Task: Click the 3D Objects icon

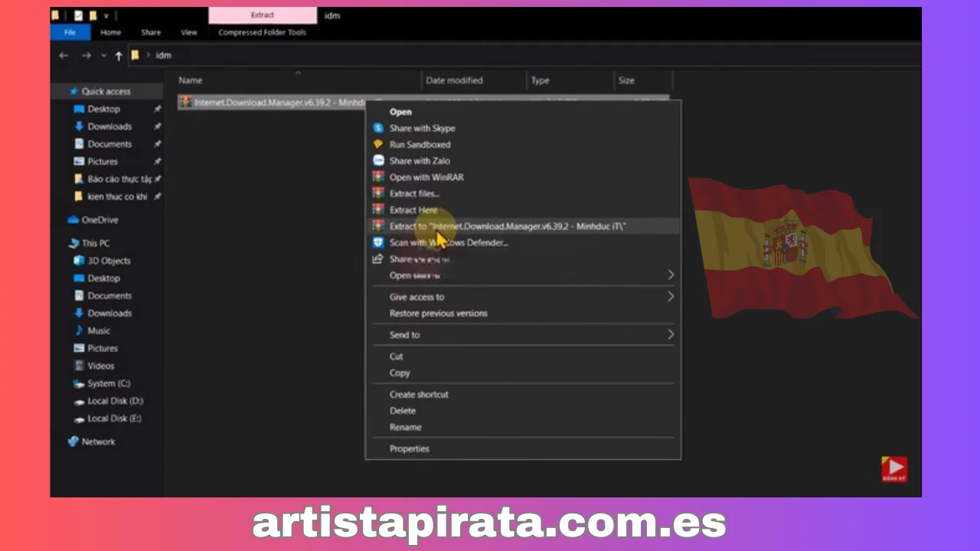Action: pos(79,260)
